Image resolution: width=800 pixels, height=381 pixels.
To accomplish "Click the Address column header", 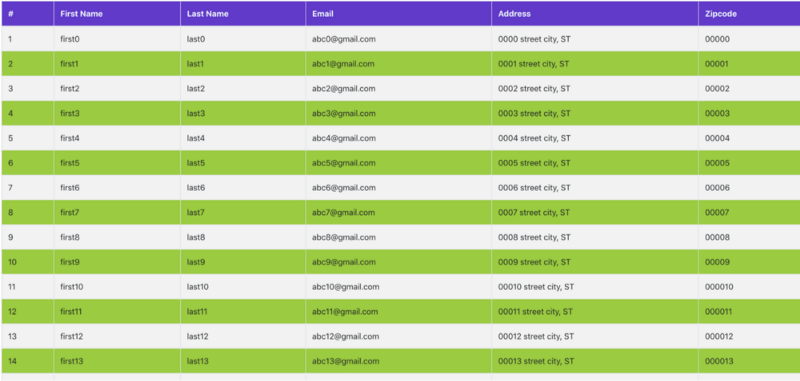I will coord(595,14).
